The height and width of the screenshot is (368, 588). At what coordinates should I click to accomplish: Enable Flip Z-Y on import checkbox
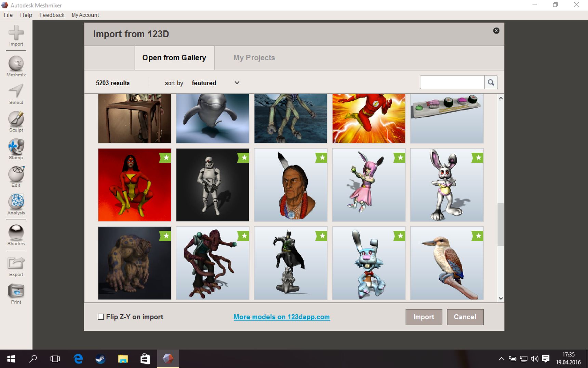tap(101, 317)
